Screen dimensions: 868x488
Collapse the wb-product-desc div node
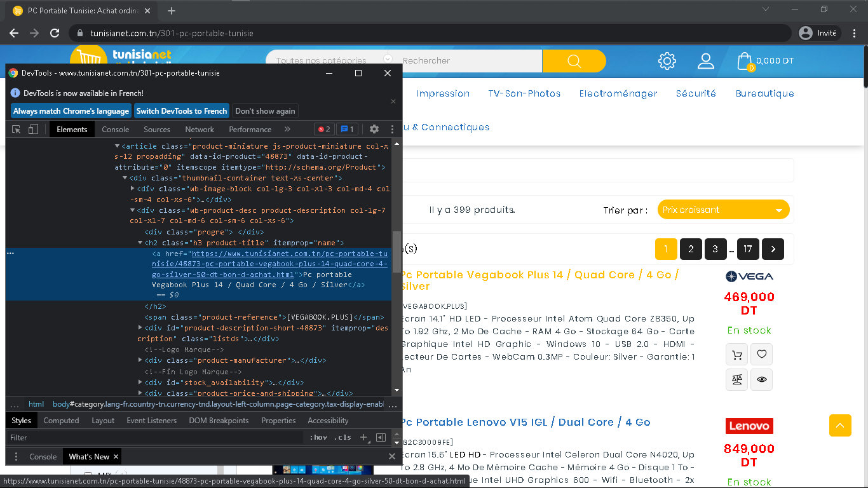pyautogui.click(x=133, y=210)
